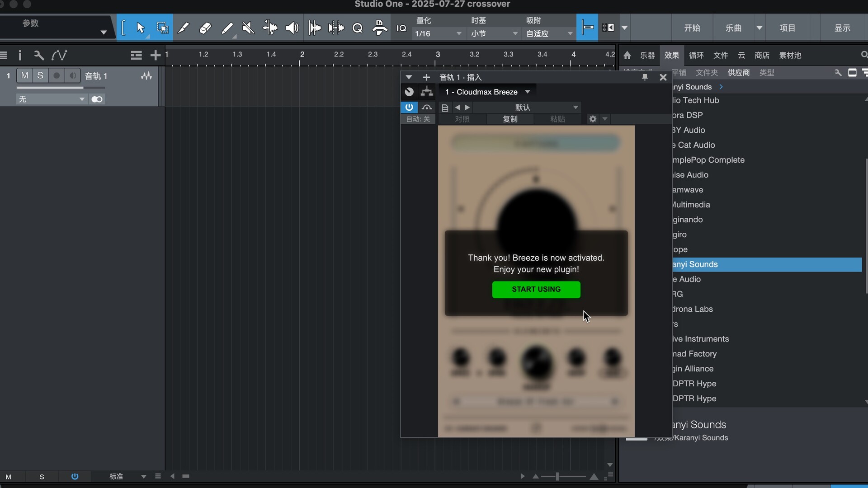868x488 pixels.
Task: Select the Arrow tool in toolbar
Action: pyautogui.click(x=140, y=28)
